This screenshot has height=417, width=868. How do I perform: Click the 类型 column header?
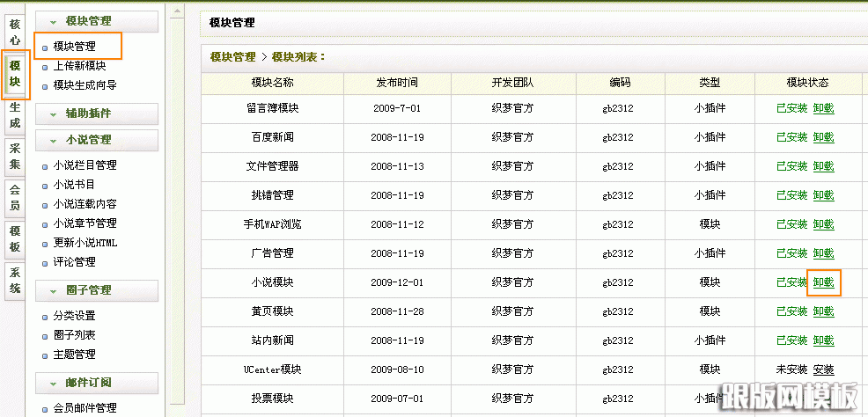pyautogui.click(x=710, y=83)
